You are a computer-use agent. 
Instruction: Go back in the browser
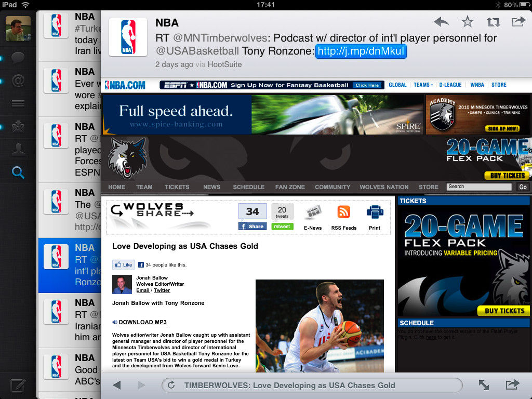coord(117,385)
